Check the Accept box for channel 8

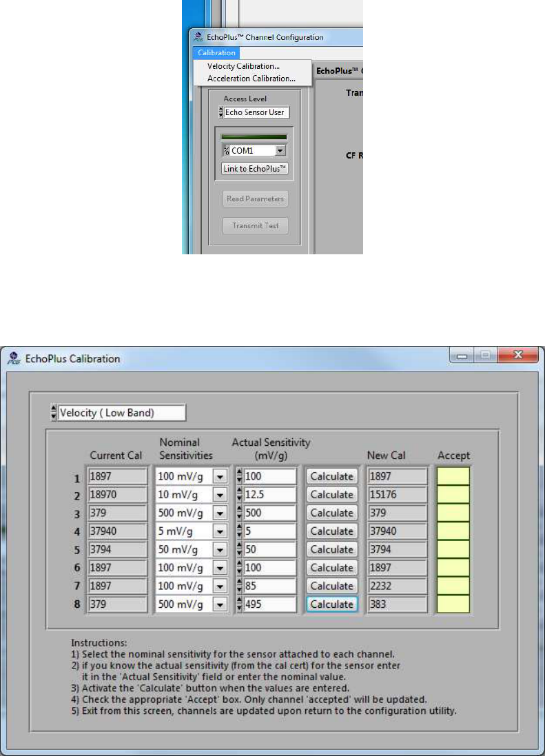click(x=453, y=604)
